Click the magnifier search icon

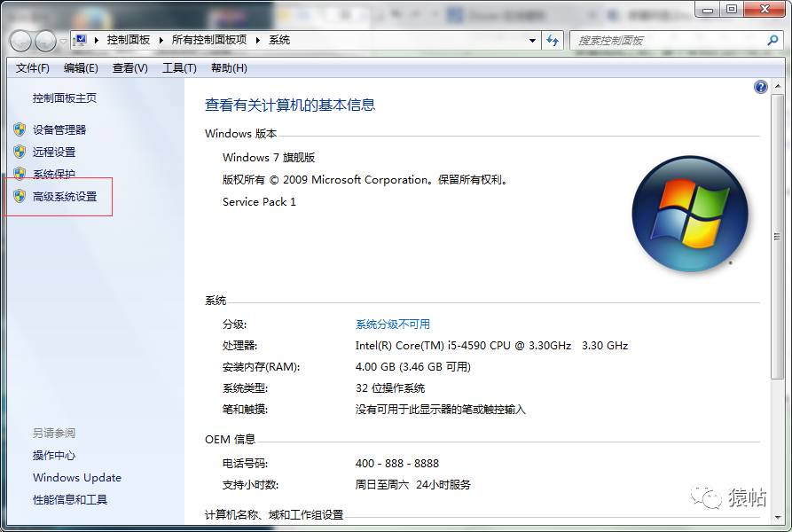point(772,41)
